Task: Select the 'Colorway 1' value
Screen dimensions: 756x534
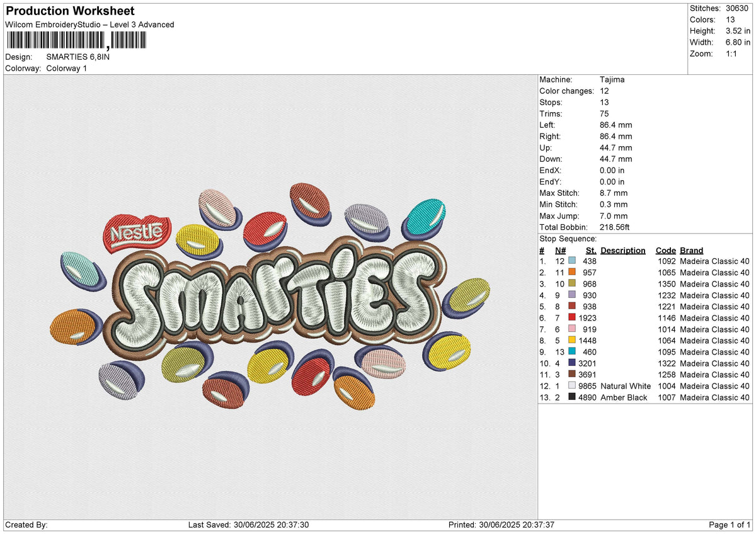Action: [67, 68]
